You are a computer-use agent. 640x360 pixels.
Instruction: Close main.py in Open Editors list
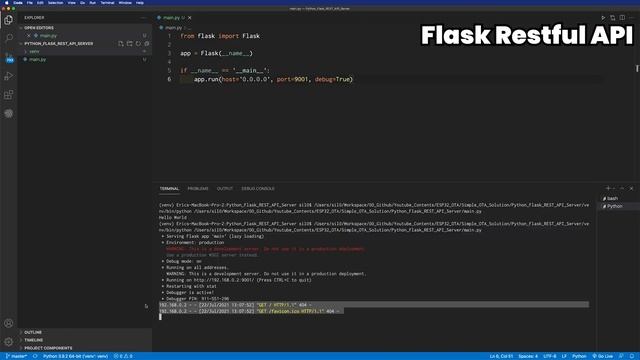[x=29, y=36]
